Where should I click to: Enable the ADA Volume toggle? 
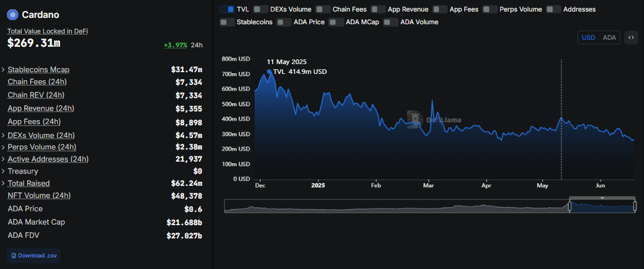coord(391,22)
